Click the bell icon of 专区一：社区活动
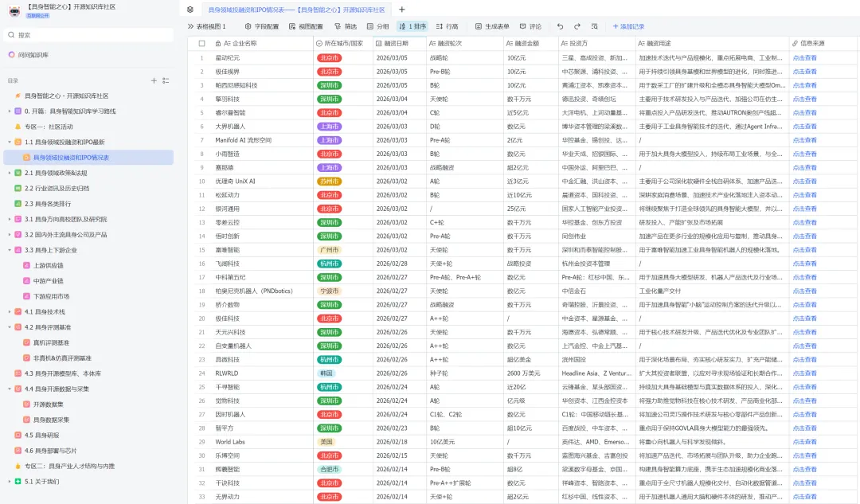 point(18,127)
